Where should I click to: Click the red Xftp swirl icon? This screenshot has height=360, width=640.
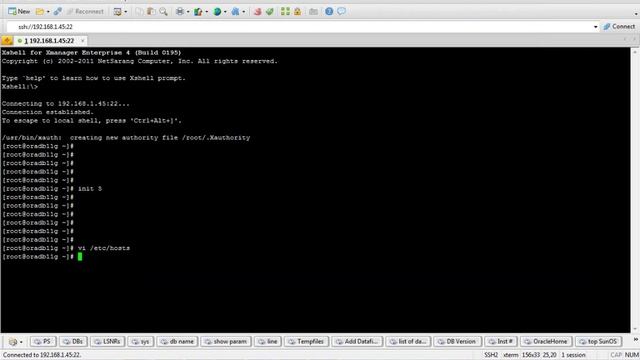[x=257, y=11]
